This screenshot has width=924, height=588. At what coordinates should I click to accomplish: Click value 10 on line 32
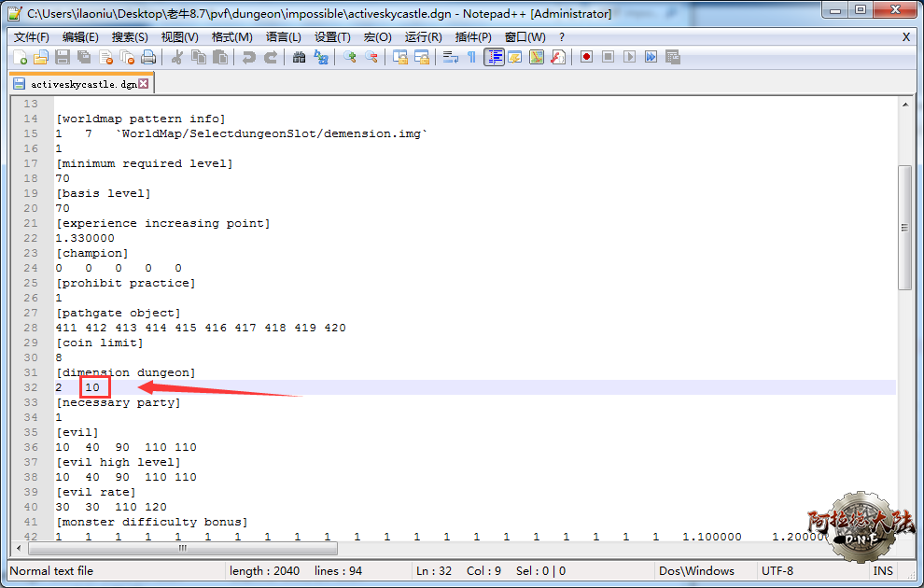(93, 387)
